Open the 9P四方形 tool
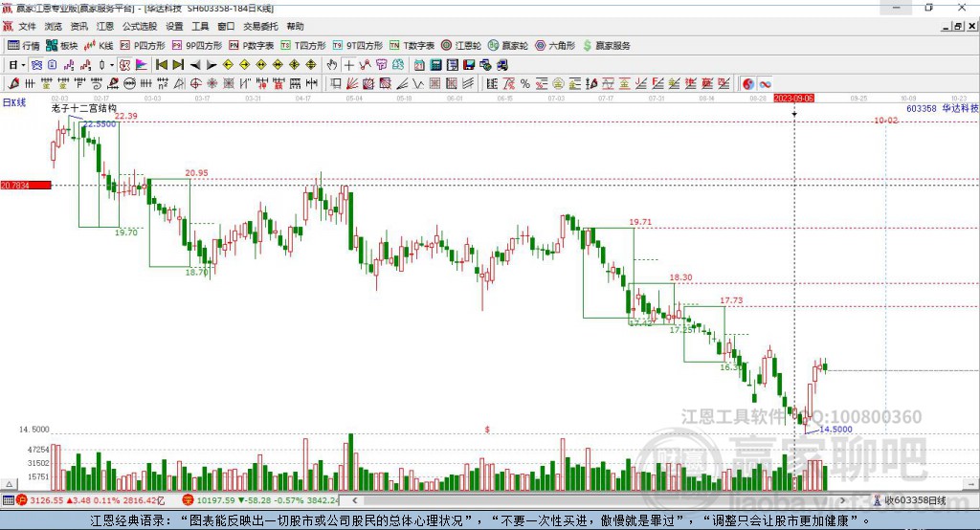This screenshot has width=980, height=530. point(197,46)
